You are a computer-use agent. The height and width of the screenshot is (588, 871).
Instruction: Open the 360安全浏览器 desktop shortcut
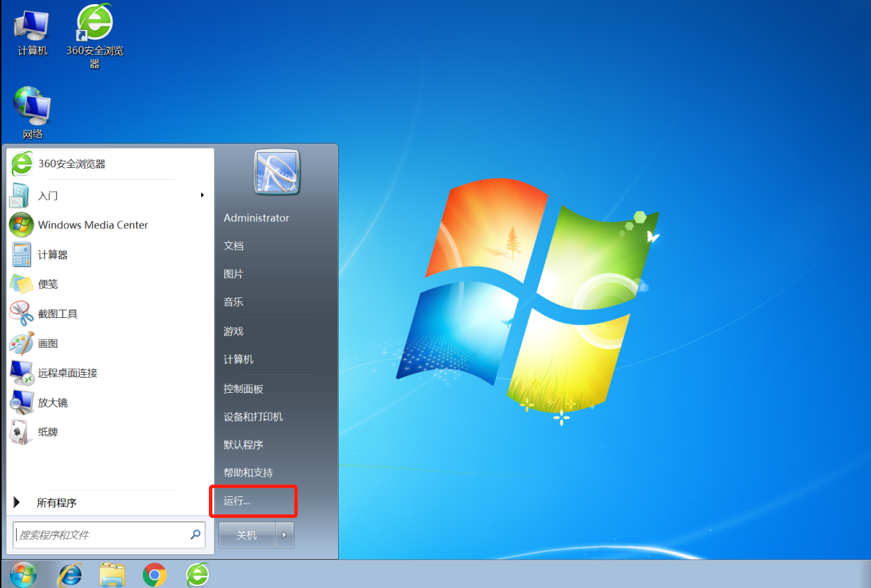point(95,37)
